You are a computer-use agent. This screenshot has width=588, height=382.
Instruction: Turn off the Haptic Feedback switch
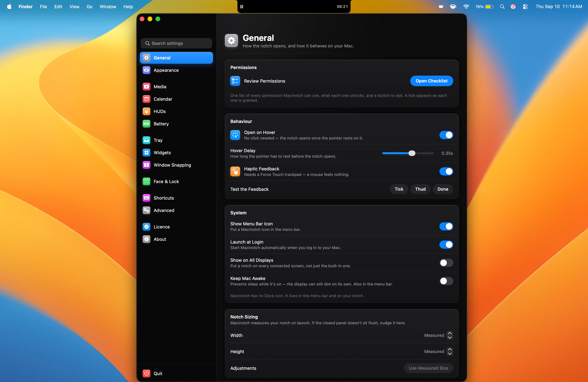click(x=446, y=172)
